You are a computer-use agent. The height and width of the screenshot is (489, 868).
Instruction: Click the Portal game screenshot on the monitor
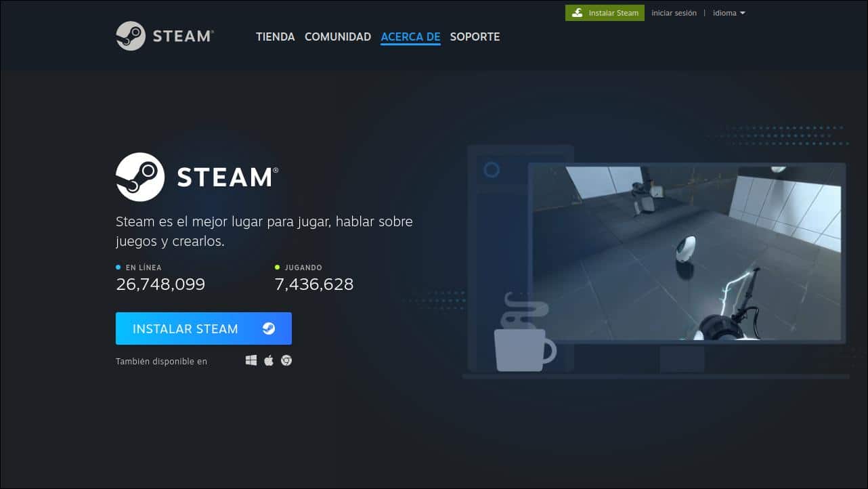tap(687, 253)
